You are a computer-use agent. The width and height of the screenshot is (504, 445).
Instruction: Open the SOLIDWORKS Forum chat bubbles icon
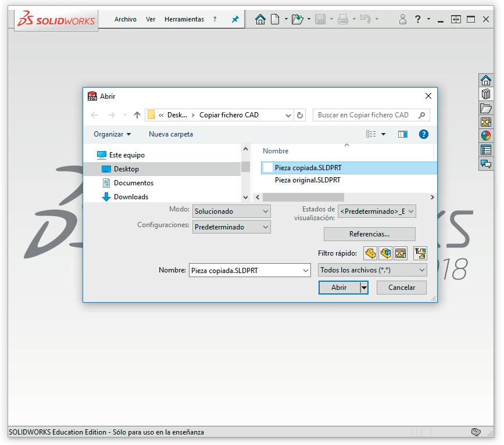pyautogui.click(x=485, y=164)
